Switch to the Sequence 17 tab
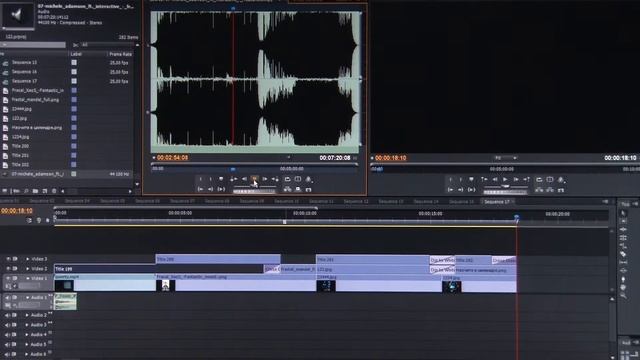Viewport: 640px width, 360px height. coord(497,202)
